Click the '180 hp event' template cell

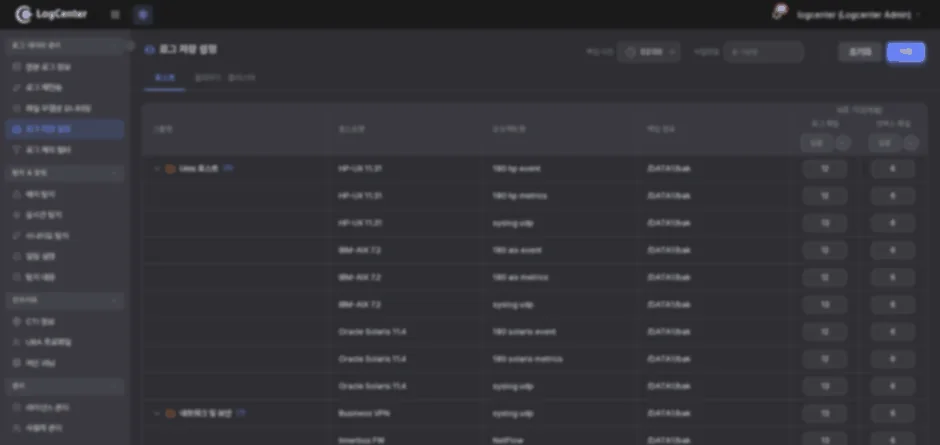click(516, 169)
